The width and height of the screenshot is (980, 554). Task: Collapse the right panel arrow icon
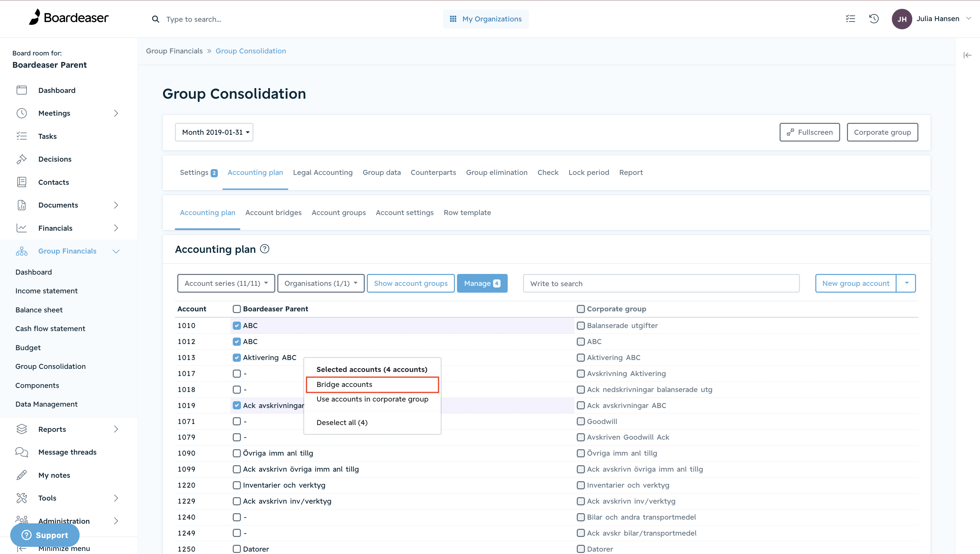point(967,55)
